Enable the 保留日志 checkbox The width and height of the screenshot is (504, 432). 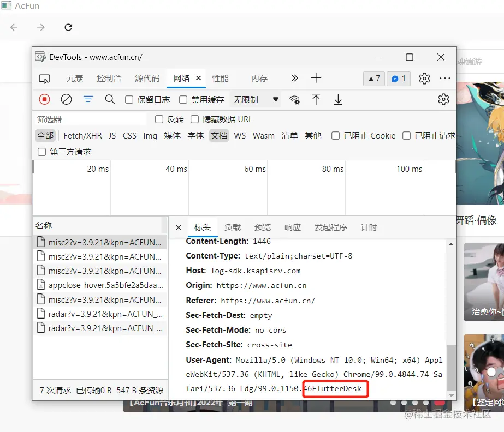click(x=129, y=99)
